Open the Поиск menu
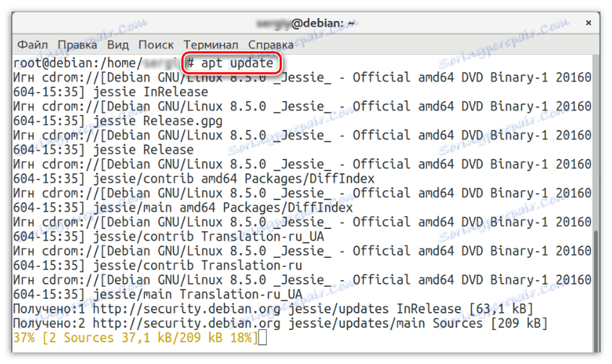The width and height of the screenshot is (612, 364). (156, 44)
